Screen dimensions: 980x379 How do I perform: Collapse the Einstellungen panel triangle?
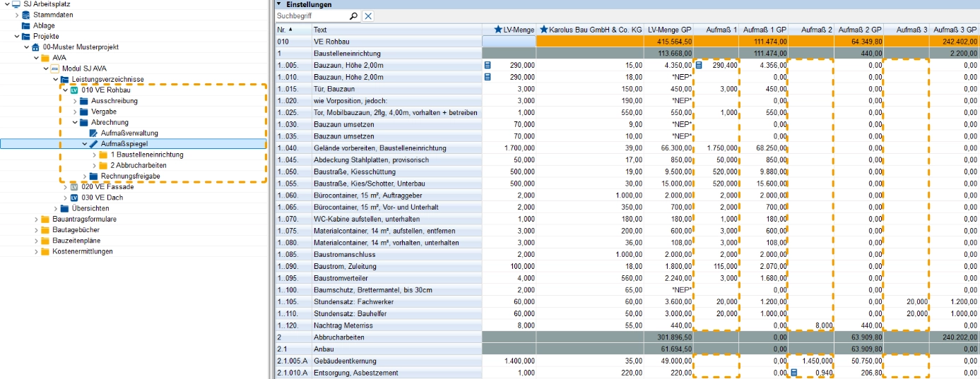click(279, 4)
